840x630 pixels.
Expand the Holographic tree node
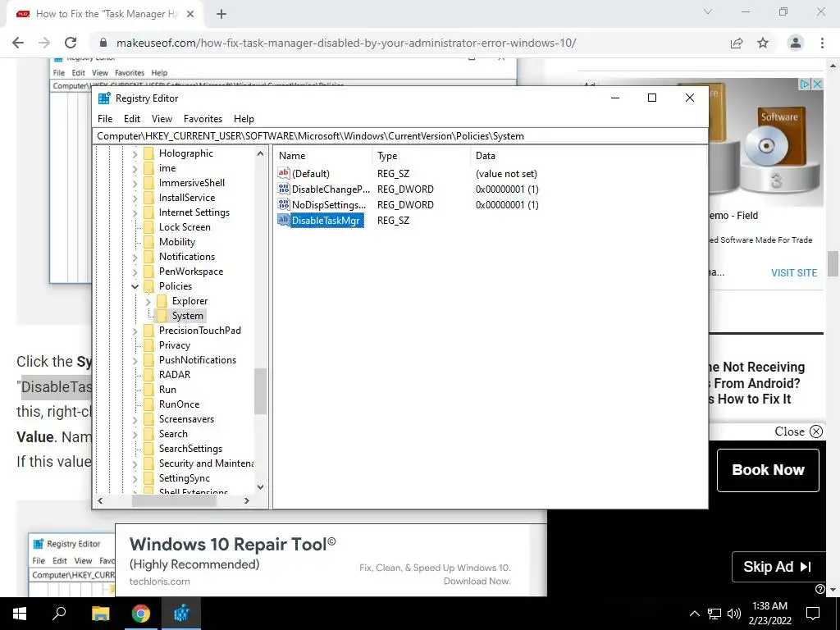135,153
